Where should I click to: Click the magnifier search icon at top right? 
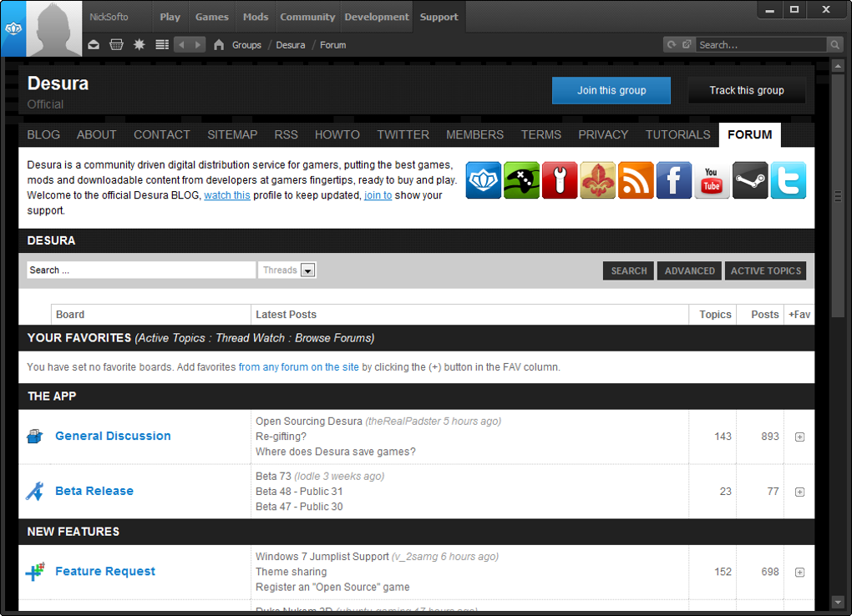click(x=834, y=44)
